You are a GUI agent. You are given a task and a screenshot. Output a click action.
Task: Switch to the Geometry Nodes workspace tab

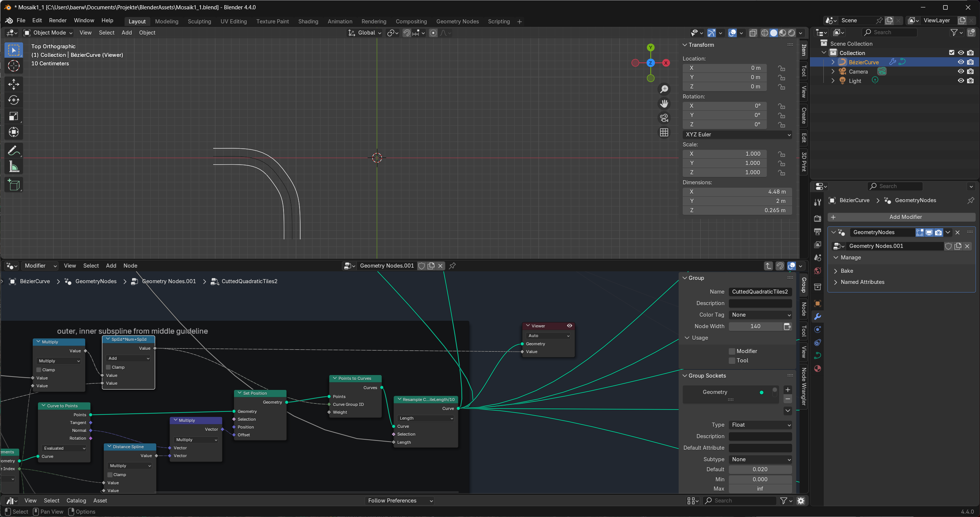pos(457,22)
